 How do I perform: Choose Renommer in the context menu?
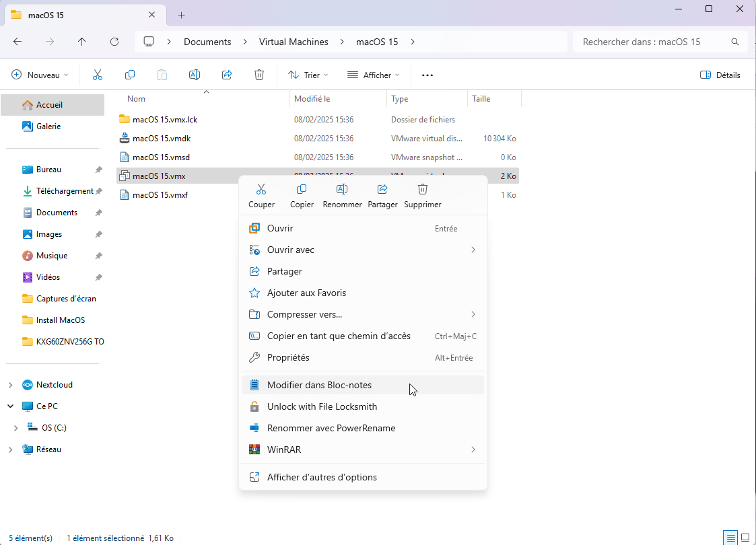[343, 196]
